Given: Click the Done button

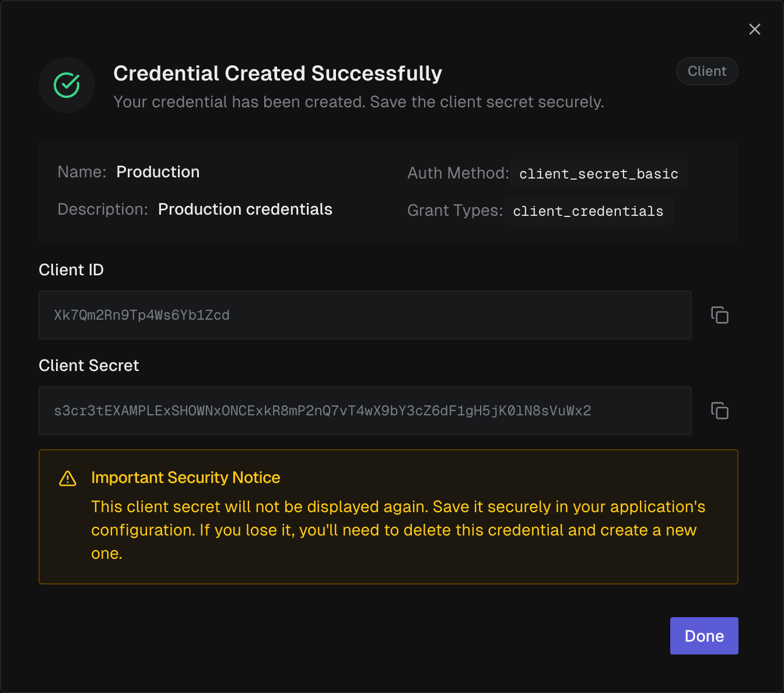Looking at the screenshot, I should (x=704, y=636).
